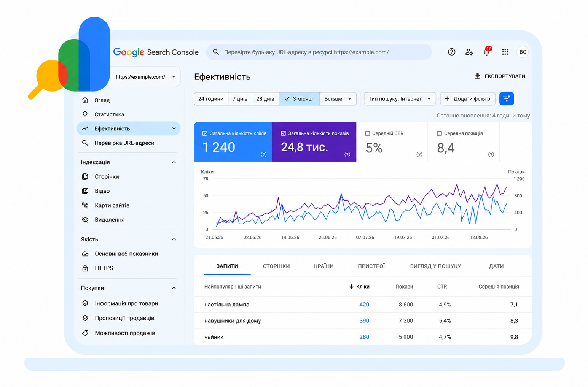Click the Додати фільтр button
This screenshot has width=588, height=387.
[x=468, y=99]
